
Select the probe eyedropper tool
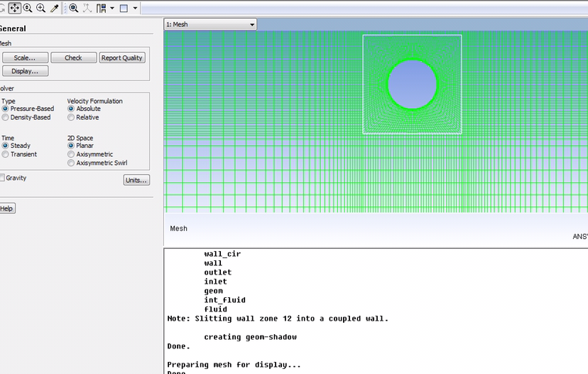click(54, 9)
